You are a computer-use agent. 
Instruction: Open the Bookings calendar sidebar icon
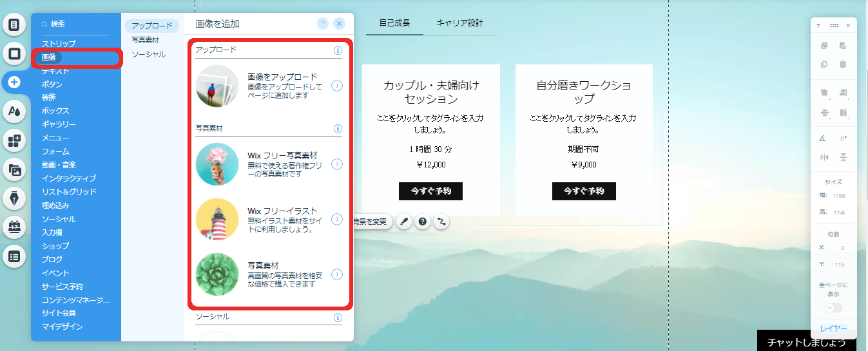(x=14, y=227)
